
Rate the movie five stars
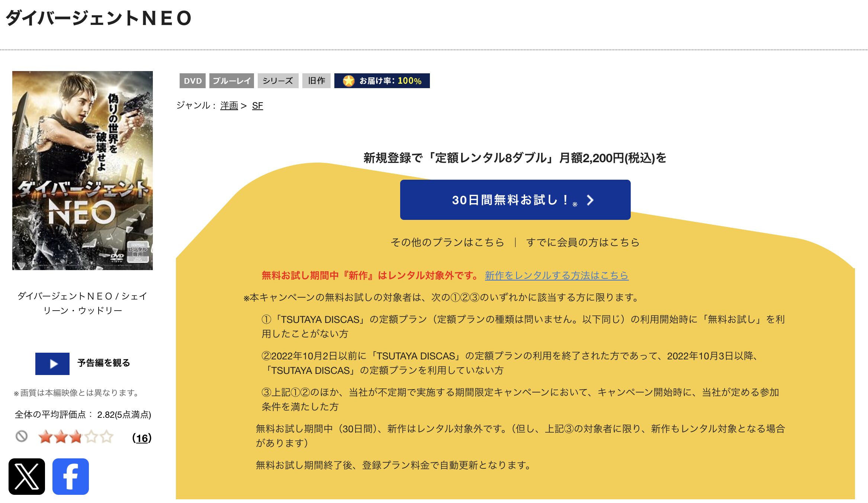(106, 437)
